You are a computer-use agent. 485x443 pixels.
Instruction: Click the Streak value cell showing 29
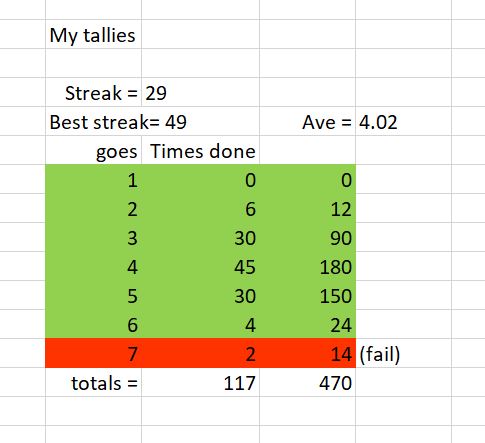tap(200, 92)
